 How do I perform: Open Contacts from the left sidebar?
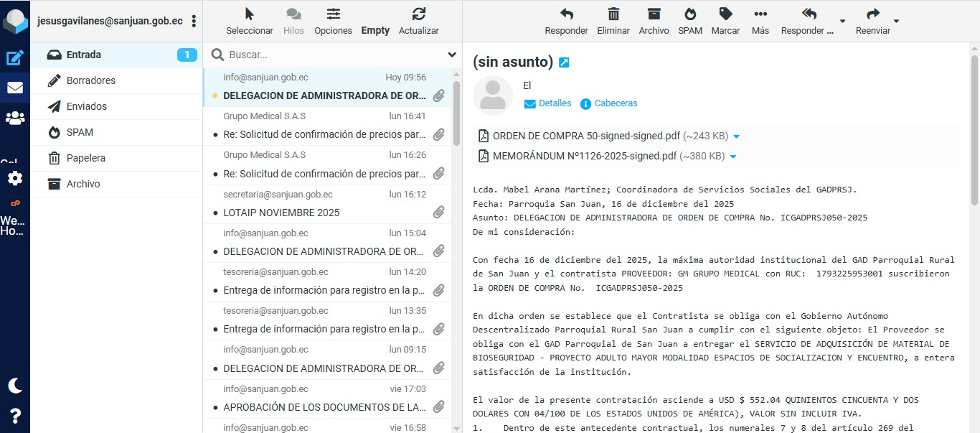point(15,118)
